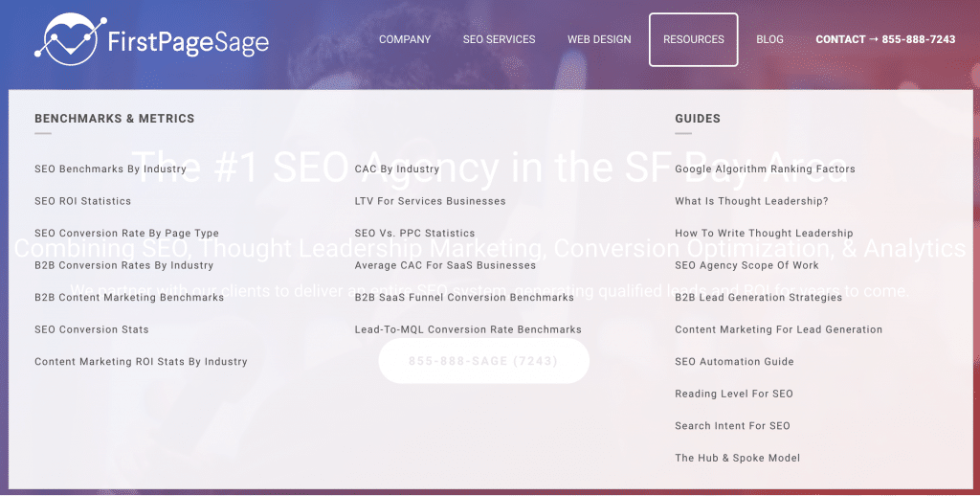Open Content Marketing ROI Stats By Industry
980x496 pixels.
coord(141,362)
